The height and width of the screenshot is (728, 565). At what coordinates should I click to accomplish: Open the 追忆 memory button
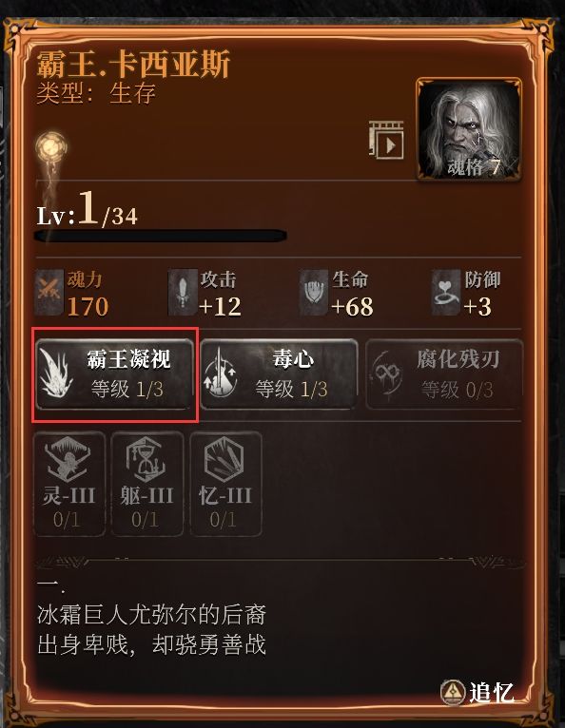(x=477, y=693)
